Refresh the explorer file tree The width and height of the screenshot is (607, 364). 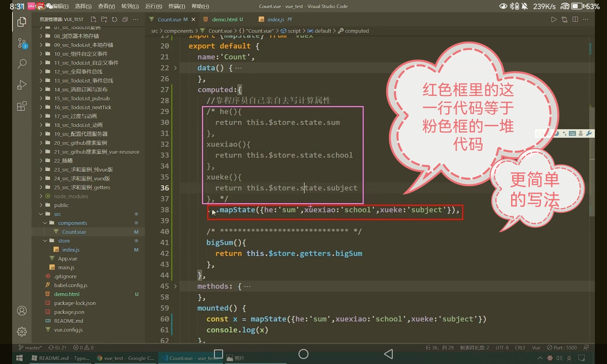tap(114, 19)
